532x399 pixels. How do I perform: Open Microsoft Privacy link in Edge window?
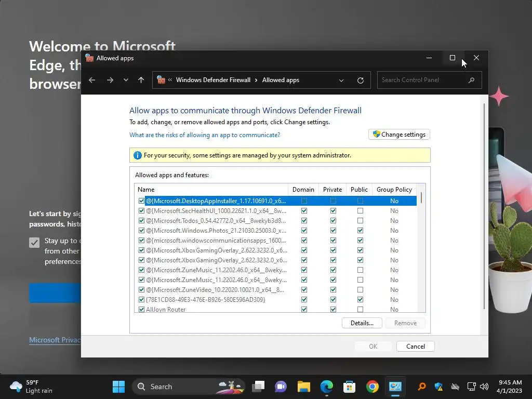click(x=55, y=340)
